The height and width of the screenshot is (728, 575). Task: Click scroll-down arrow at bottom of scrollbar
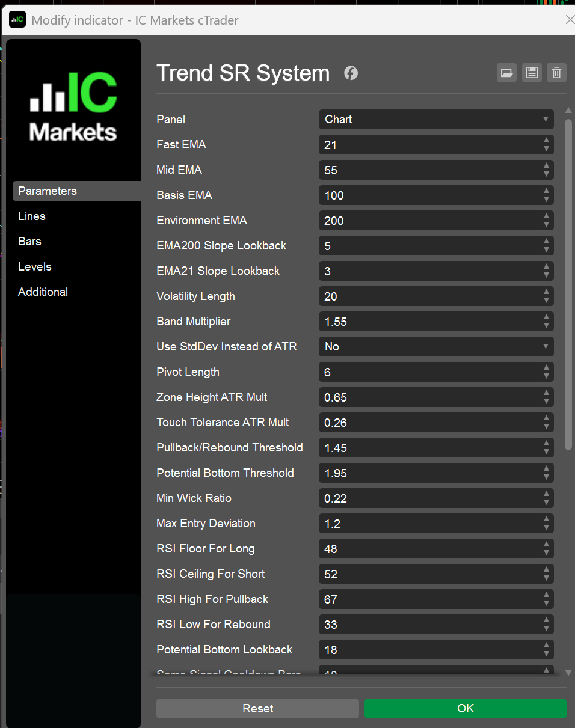tap(568, 673)
